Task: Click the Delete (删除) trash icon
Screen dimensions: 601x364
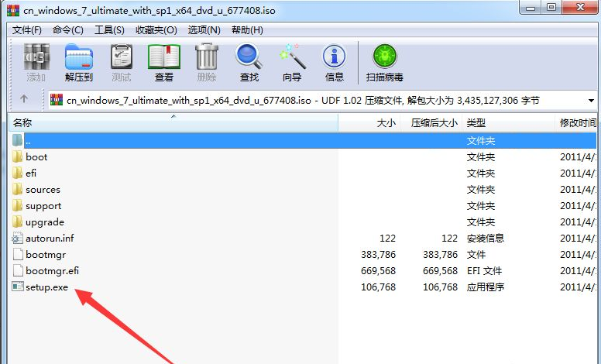Action: pyautogui.click(x=207, y=57)
